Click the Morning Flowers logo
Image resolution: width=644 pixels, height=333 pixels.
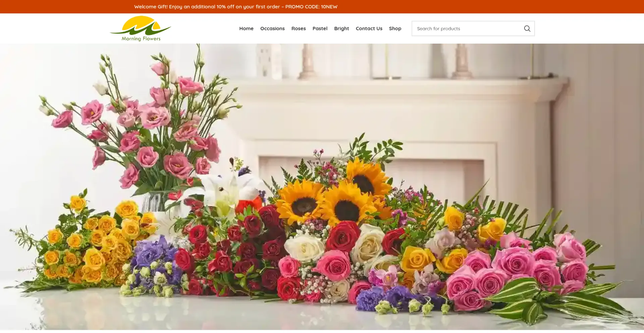point(141,29)
